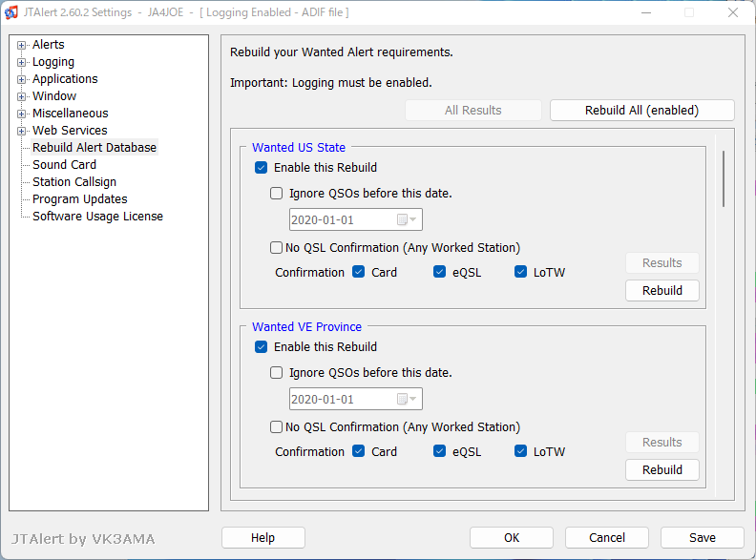Toggle Card confirmation for US State
This screenshot has height=560, width=756.
pyautogui.click(x=358, y=272)
